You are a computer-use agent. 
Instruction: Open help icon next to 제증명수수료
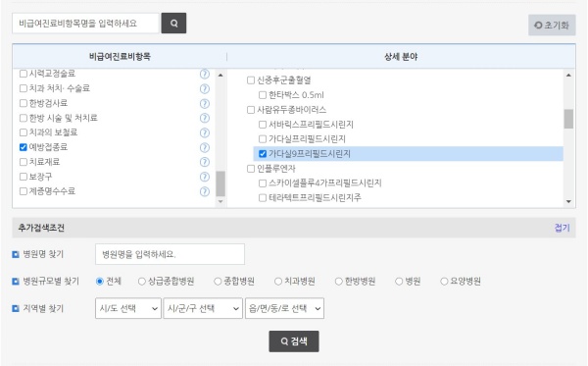click(205, 191)
